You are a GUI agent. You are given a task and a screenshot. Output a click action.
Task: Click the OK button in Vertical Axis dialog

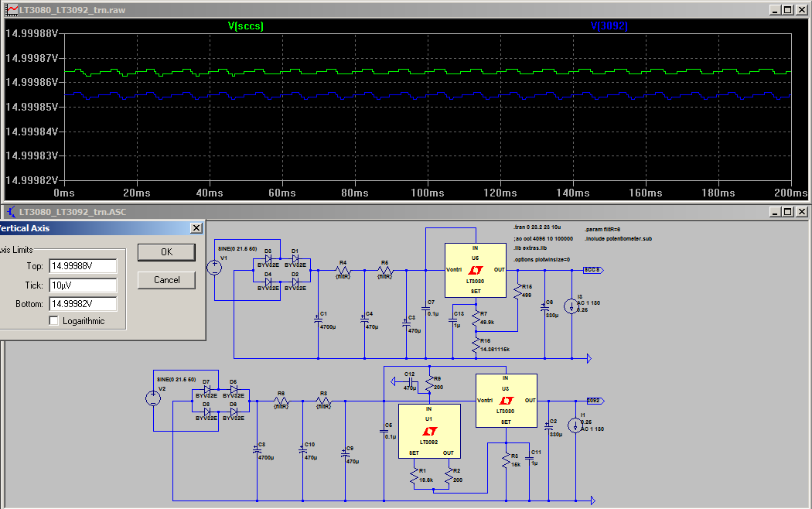[166, 252]
